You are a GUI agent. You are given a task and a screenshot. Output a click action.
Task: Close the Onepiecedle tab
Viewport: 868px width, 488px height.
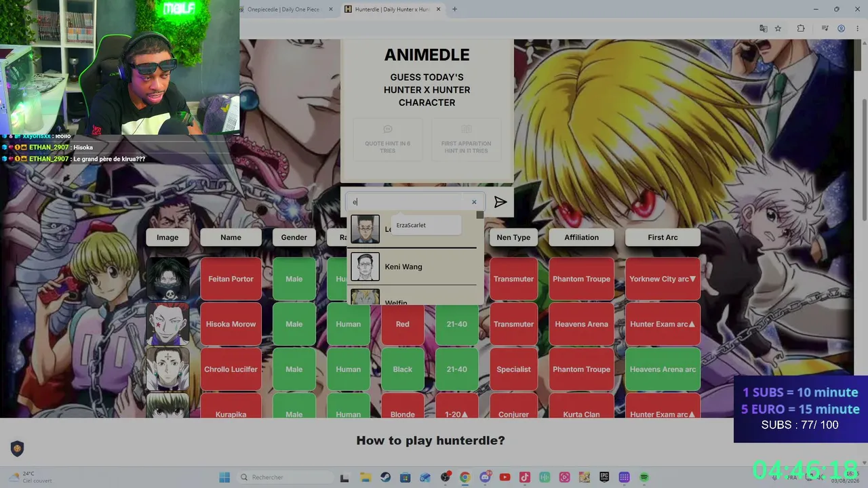tap(331, 9)
